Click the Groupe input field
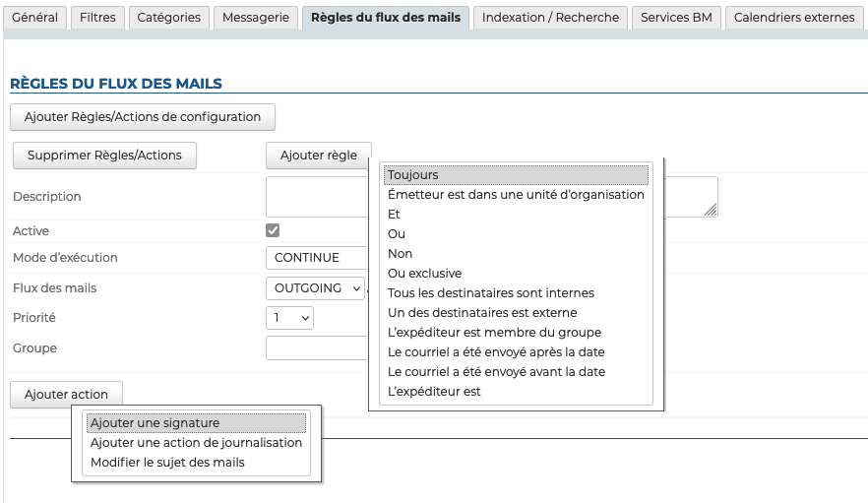868x503 pixels. 315,348
